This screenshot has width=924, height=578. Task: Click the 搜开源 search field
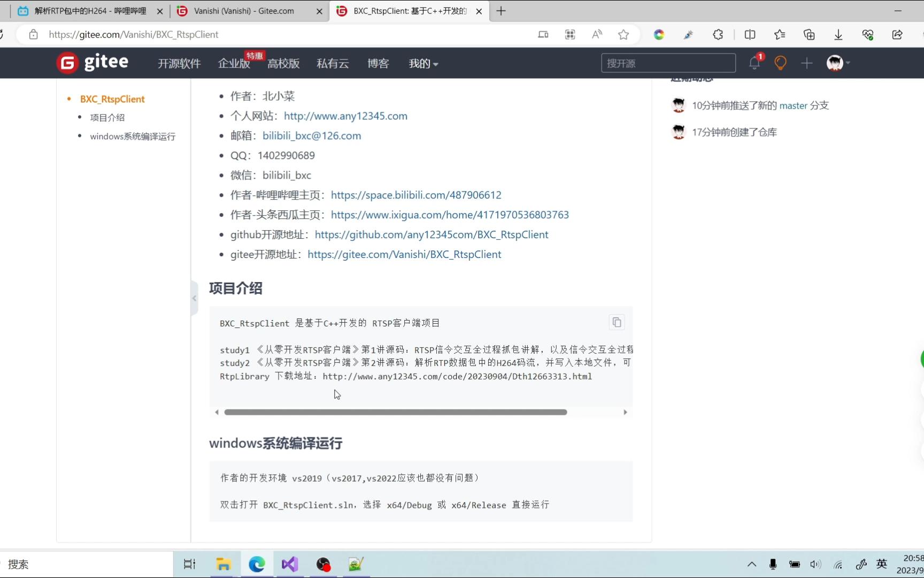coord(668,63)
